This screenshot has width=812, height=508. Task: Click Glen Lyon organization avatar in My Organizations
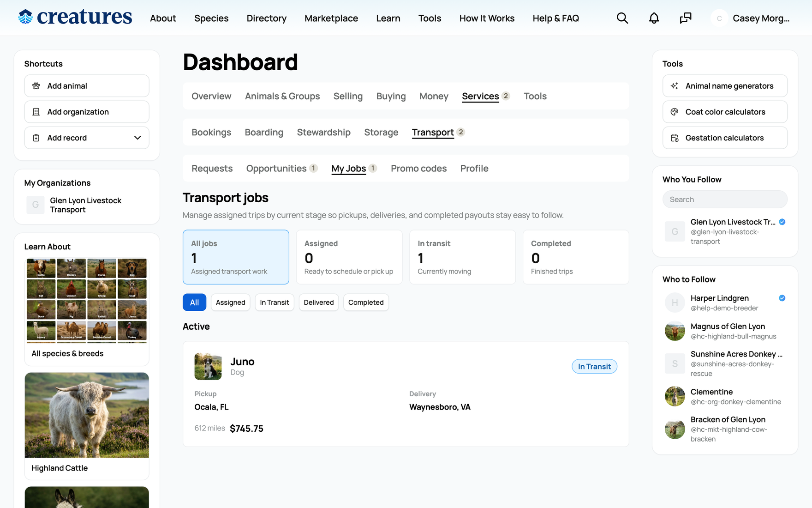[36, 205]
